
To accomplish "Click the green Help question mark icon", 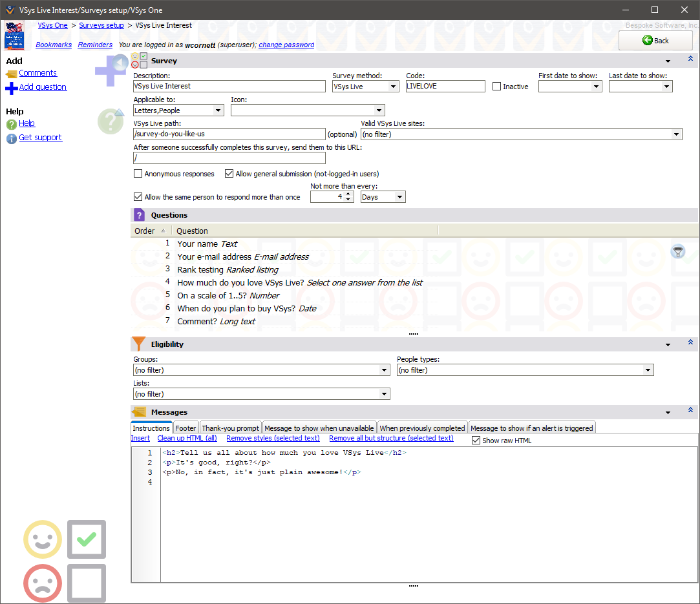I will 11,124.
